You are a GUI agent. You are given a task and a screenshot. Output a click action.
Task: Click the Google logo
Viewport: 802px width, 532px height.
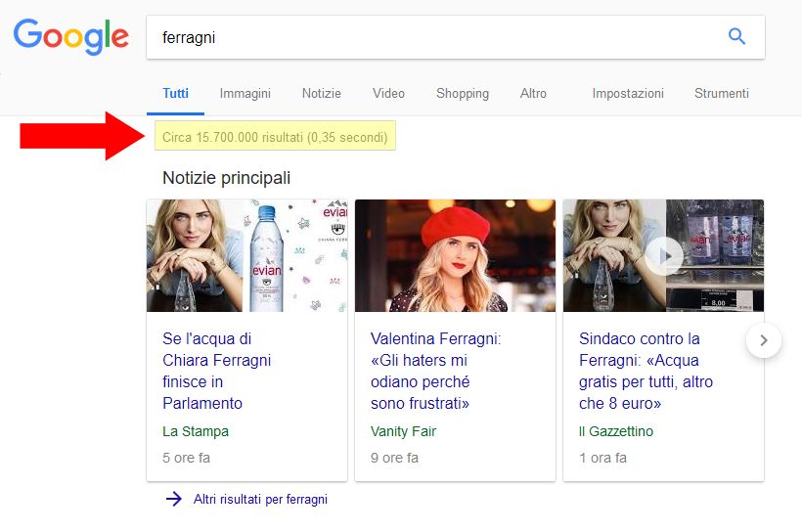pos(70,36)
